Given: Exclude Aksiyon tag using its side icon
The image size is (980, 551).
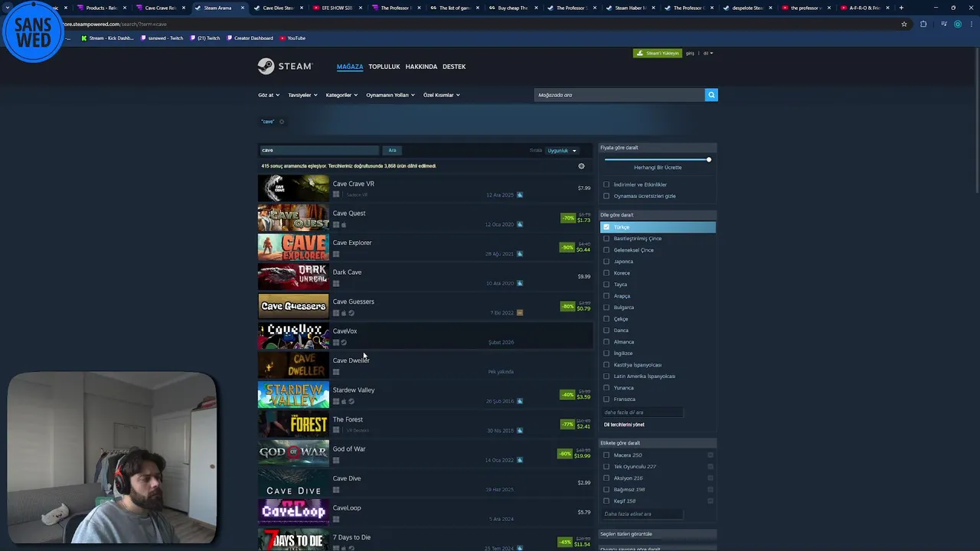Looking at the screenshot, I should [710, 478].
